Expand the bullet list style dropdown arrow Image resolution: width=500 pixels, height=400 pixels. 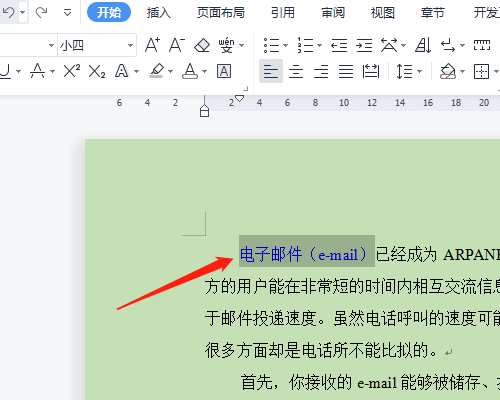coord(285,45)
